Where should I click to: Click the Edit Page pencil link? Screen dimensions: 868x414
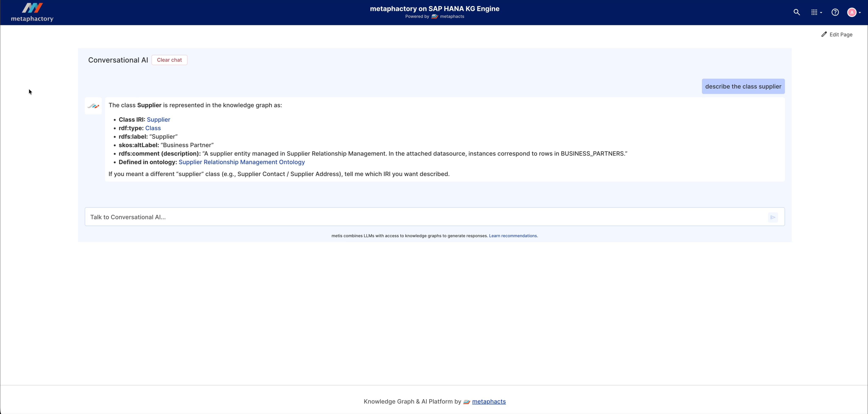(837, 34)
